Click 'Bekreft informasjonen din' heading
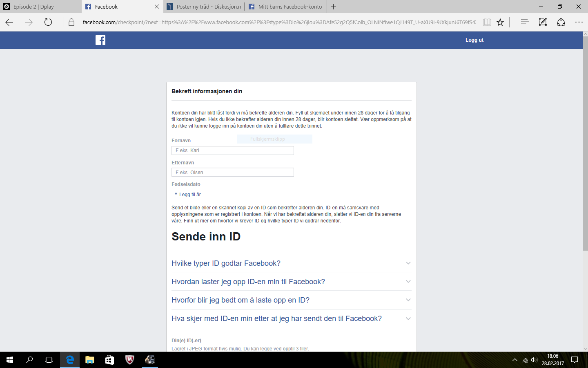Screen dimensions: 588x368 click(207, 91)
